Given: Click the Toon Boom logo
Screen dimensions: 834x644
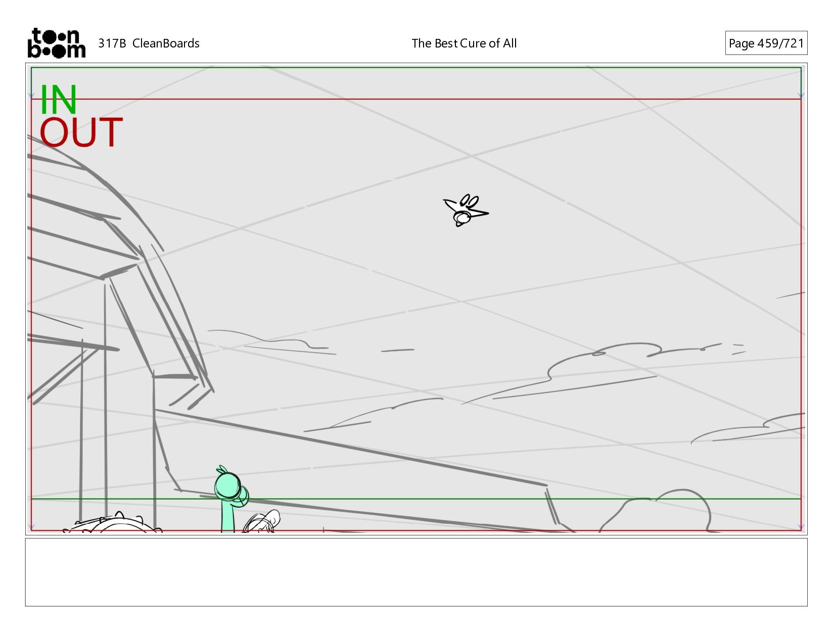Looking at the screenshot, I should 56,43.
